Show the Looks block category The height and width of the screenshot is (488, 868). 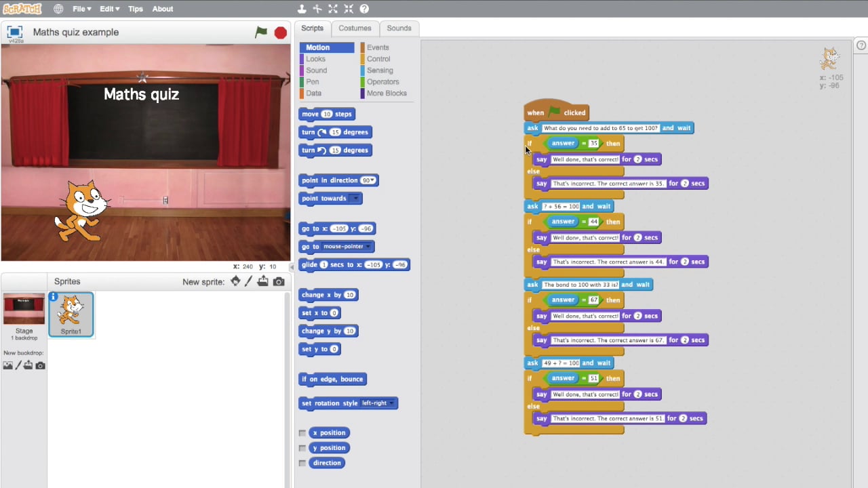click(315, 59)
